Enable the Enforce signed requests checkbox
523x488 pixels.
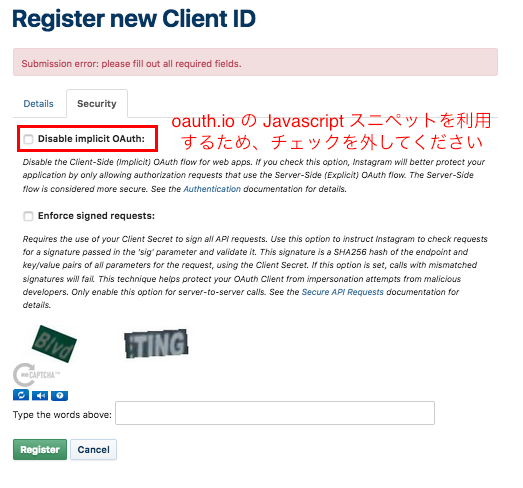(x=28, y=216)
